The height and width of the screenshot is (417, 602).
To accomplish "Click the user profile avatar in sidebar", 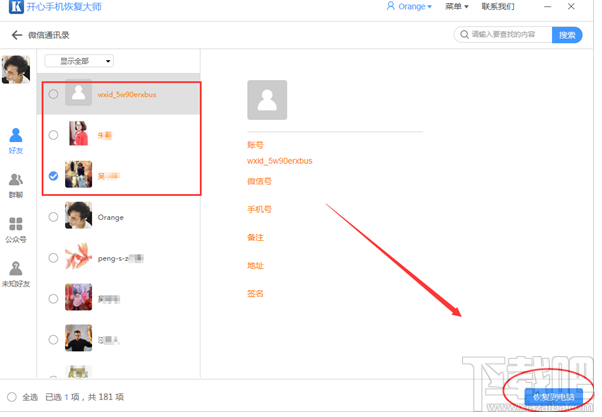I will point(16,69).
